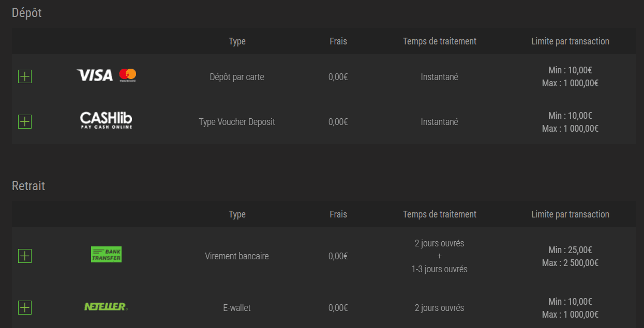Click the 'Type Voucher Deposit' label

[x=237, y=122]
